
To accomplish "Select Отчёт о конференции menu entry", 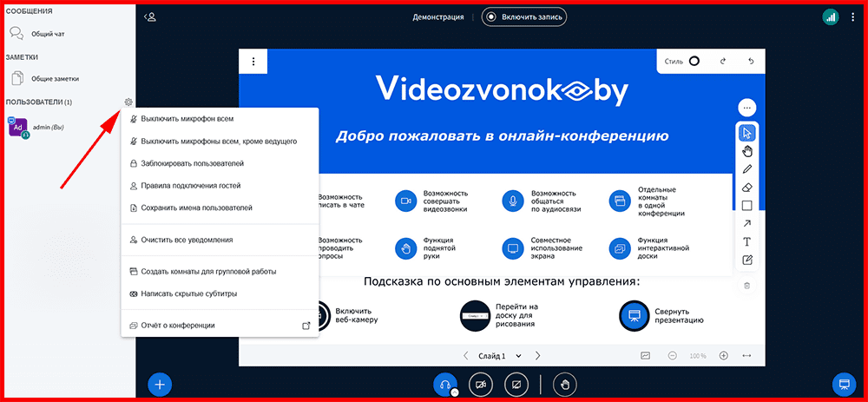I will tap(220, 326).
